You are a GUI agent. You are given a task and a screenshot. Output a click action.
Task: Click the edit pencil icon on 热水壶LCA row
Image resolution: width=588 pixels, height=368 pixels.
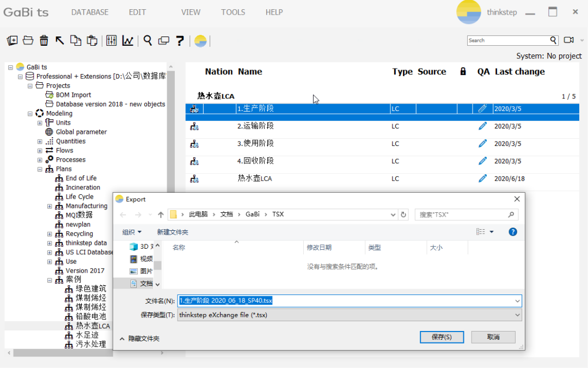click(x=482, y=178)
